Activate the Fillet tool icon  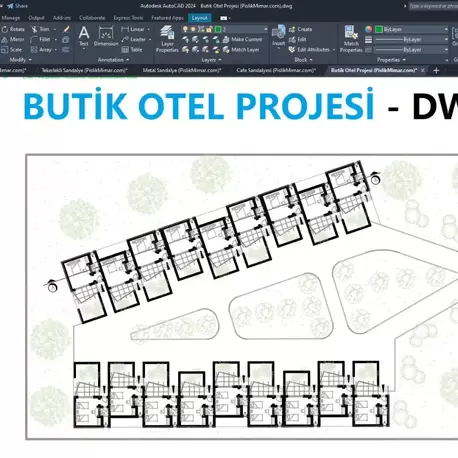34,40
